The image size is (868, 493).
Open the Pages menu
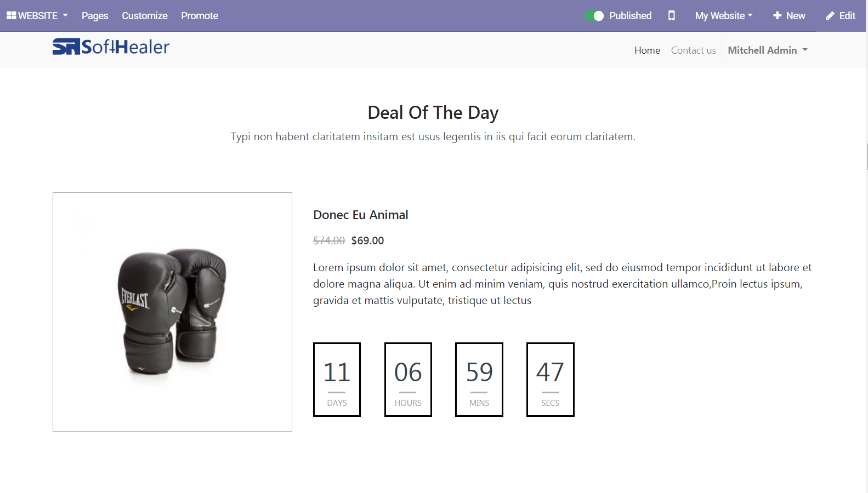coord(95,16)
